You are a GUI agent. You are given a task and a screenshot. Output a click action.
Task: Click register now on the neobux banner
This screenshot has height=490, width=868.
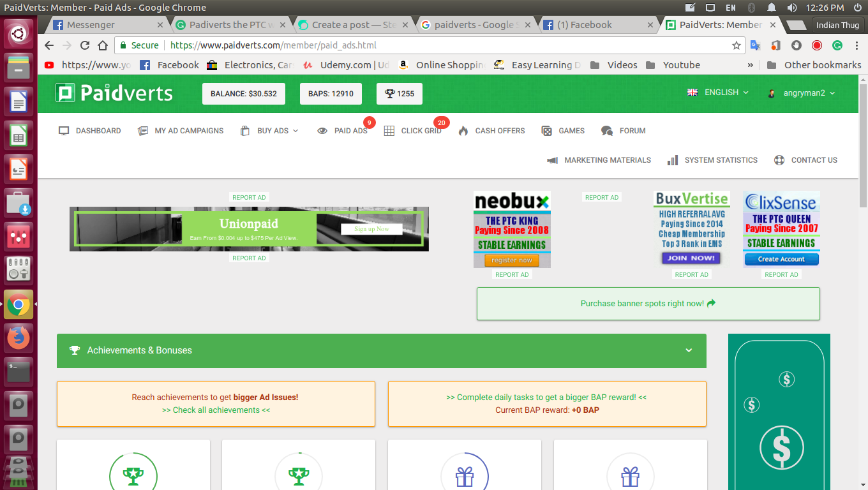pos(512,260)
